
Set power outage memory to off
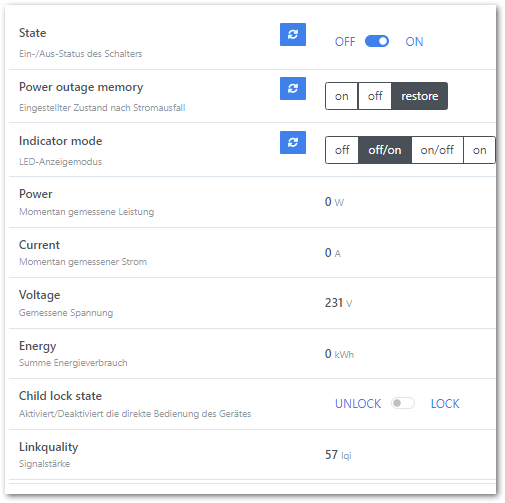click(x=375, y=96)
